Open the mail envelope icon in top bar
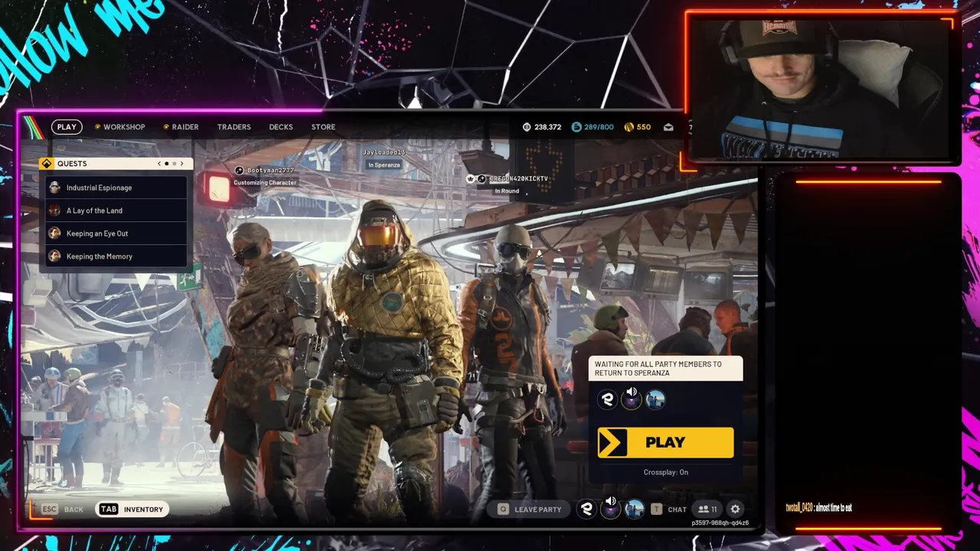 click(x=668, y=127)
